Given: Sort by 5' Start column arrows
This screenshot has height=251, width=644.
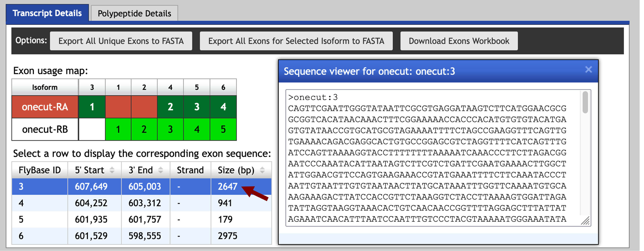Looking at the screenshot, I should [112, 170].
